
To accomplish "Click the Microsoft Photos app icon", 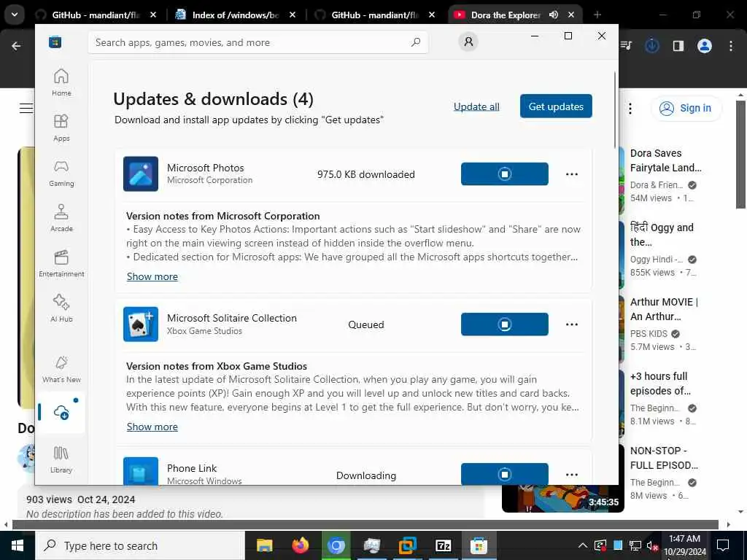I will click(141, 174).
